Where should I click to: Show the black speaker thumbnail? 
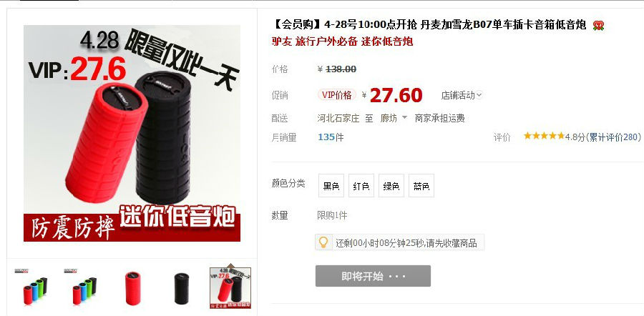coord(181,288)
